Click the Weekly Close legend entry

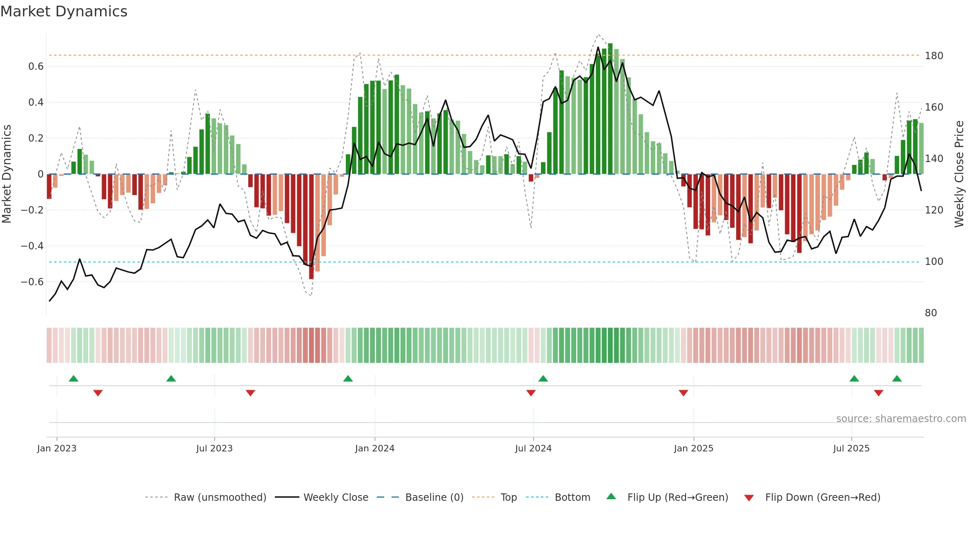(x=321, y=497)
